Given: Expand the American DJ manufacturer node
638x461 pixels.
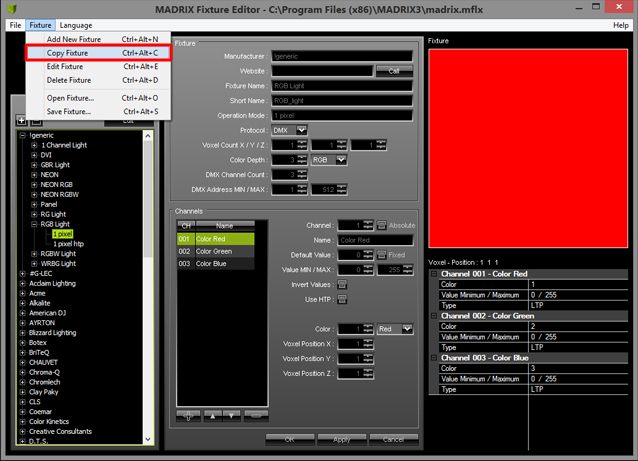Looking at the screenshot, I should 23,313.
